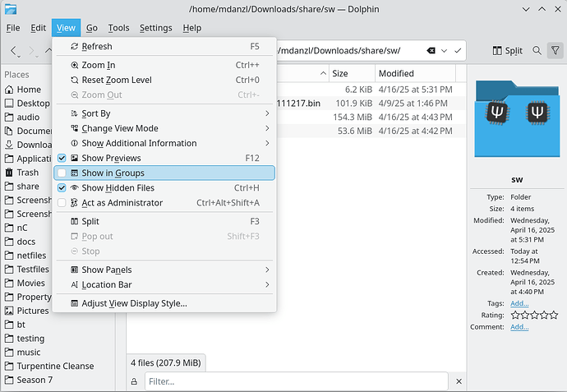
Task: Choose Zoom In from the View menu
Action: click(164, 65)
